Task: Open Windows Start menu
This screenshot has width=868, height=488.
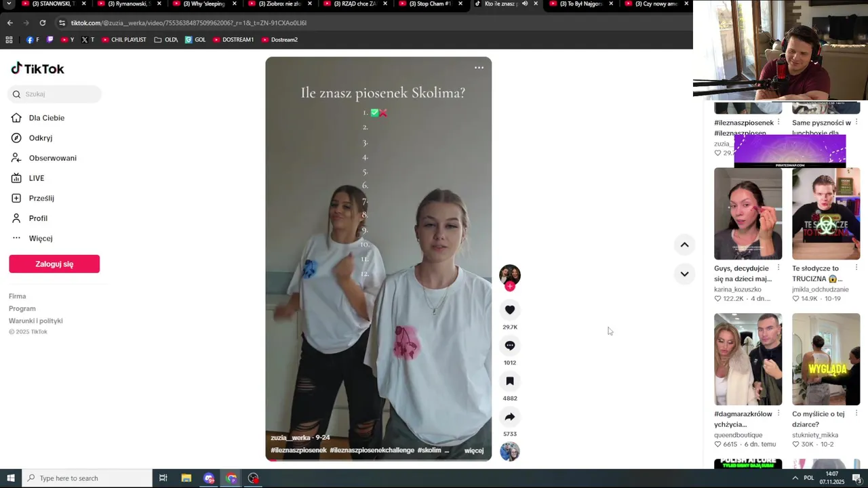Action: (11, 478)
